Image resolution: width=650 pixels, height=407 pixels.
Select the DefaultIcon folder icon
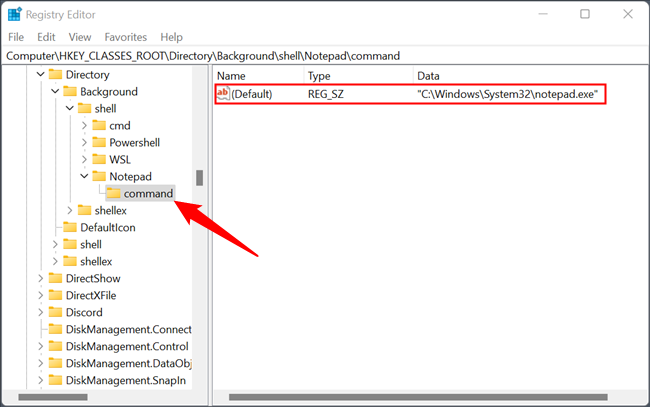(70, 228)
